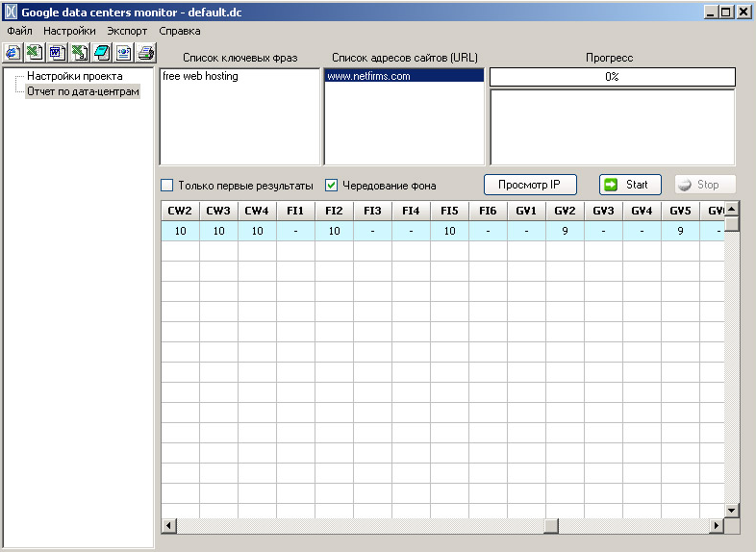Click the 'Просмотр IP' button
Screen dimensions: 756x552
(x=529, y=185)
